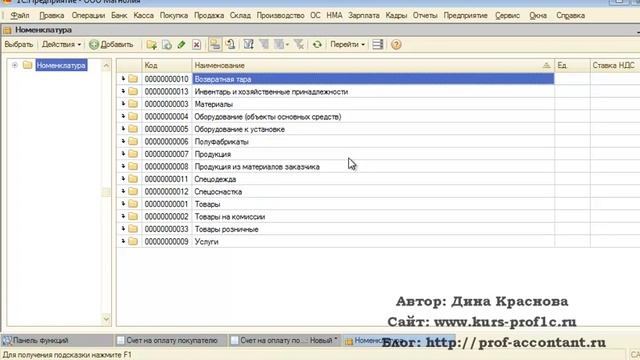Click the disable filter icon
This screenshot has width=640, height=360.
pos(299,44)
